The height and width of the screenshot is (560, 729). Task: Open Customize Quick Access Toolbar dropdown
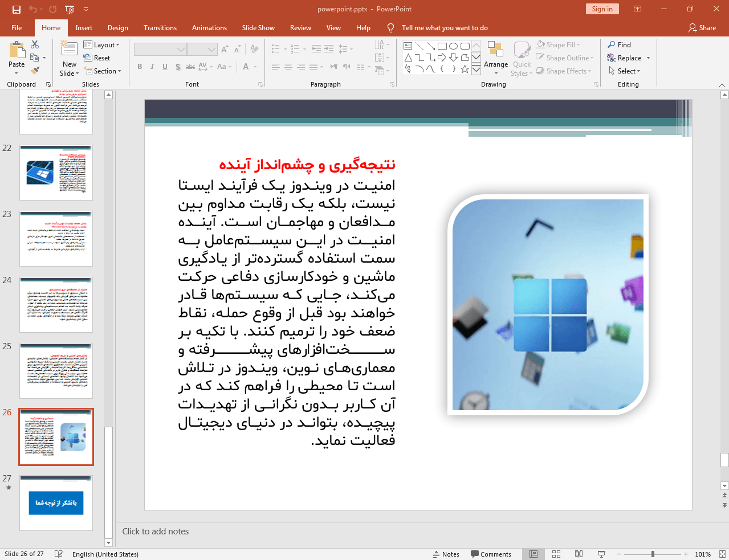[86, 9]
